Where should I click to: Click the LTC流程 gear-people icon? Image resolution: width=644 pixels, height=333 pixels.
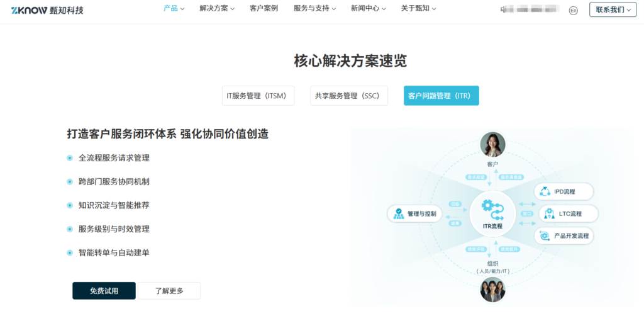(549, 214)
